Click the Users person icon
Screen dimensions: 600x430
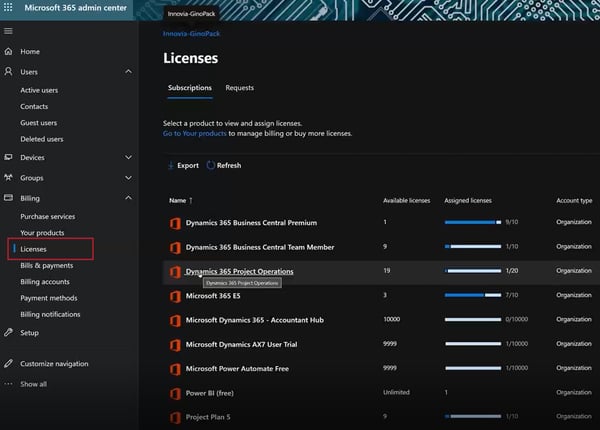pos(8,72)
